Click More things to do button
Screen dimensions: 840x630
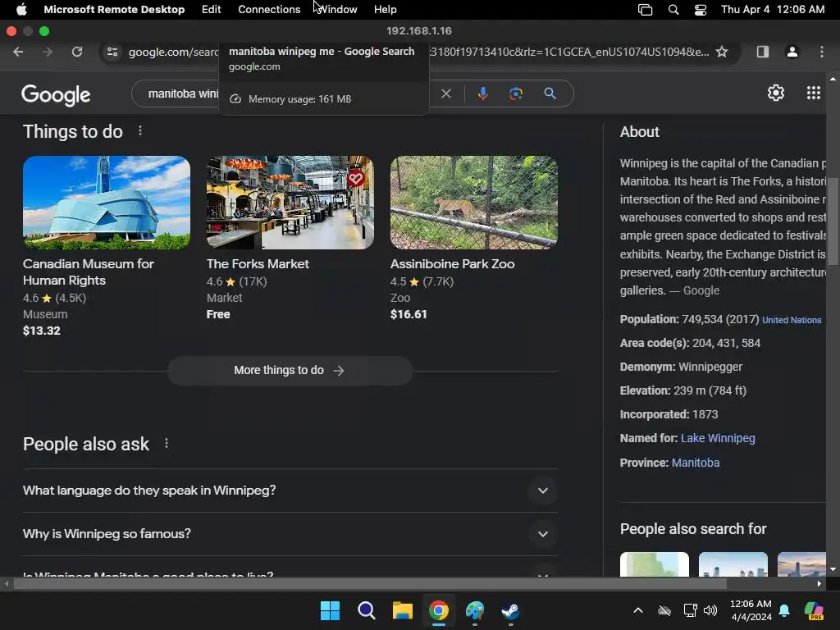[290, 370]
